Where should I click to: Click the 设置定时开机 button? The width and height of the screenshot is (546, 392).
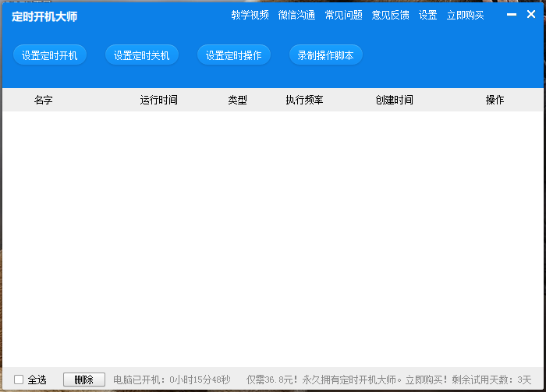50,55
